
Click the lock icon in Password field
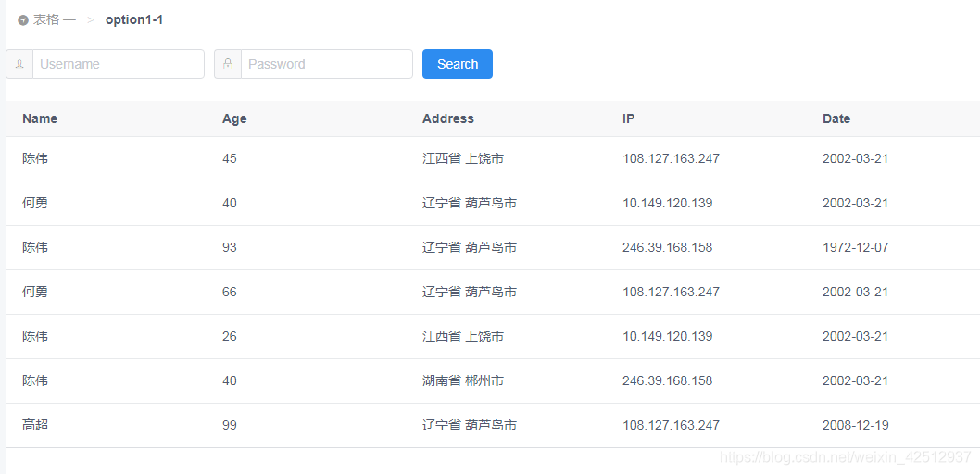click(228, 64)
